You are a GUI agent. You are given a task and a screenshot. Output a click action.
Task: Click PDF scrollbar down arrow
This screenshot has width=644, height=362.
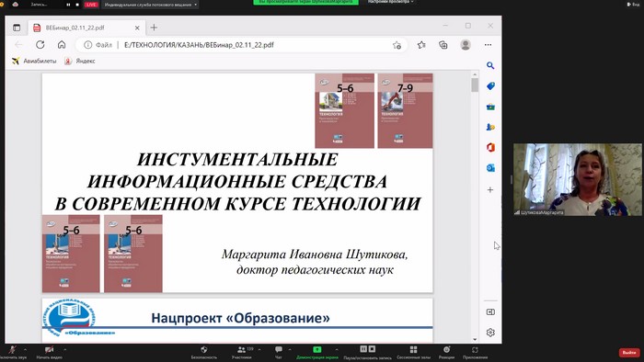[x=475, y=339]
